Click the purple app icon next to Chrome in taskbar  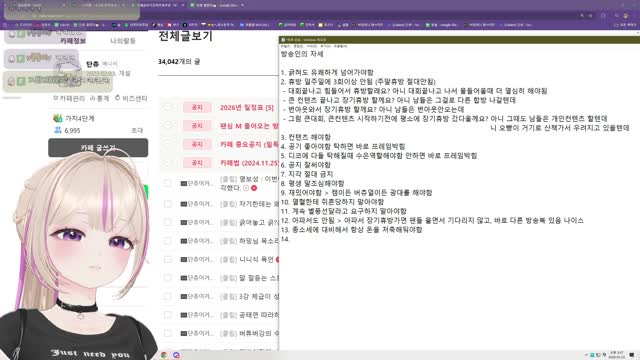coord(176,355)
